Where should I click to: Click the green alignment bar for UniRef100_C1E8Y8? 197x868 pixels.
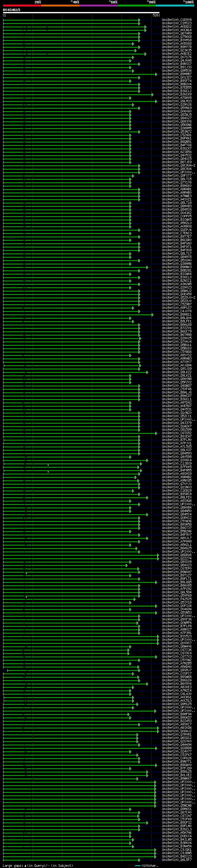[71, 20]
